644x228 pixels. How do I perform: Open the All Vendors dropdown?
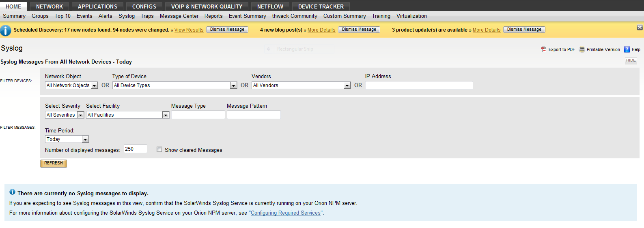[301, 85]
